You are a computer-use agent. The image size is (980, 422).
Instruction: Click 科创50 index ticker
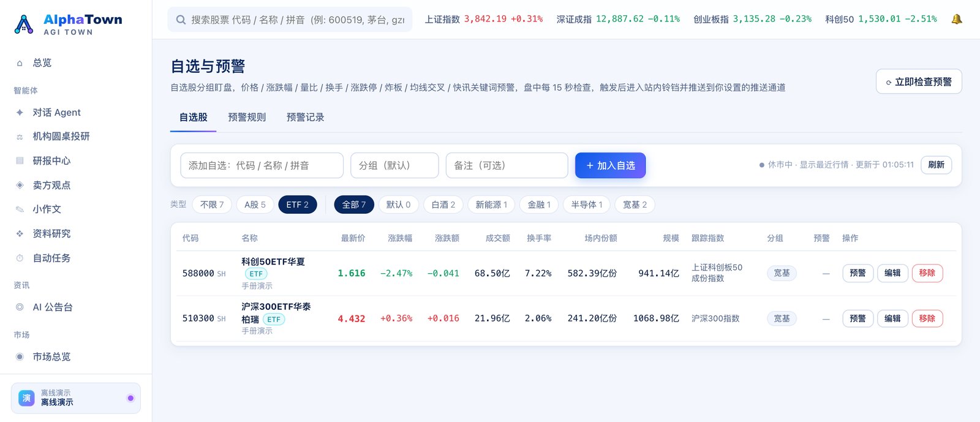click(x=881, y=19)
